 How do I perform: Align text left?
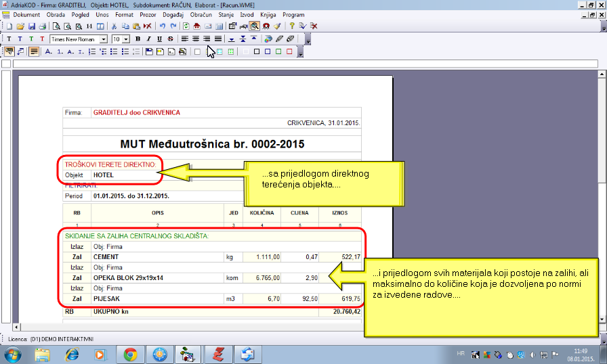click(x=185, y=39)
